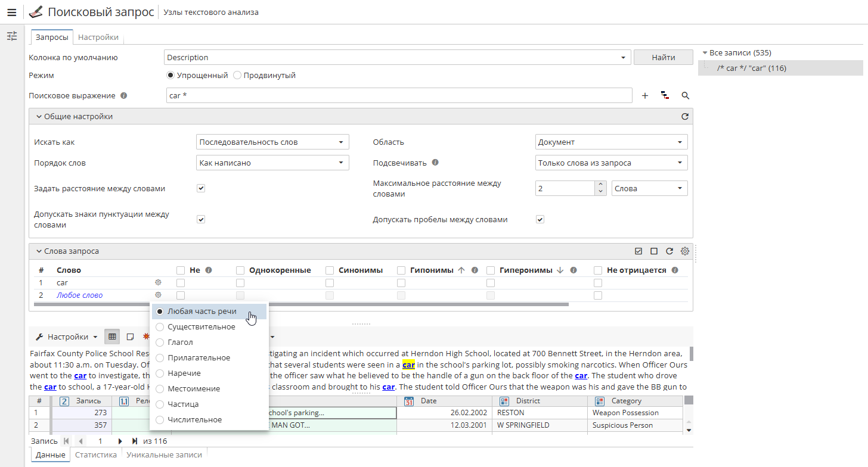Image resolution: width=868 pixels, height=467 pixels.
Task: Open distance unit dropdown showing Слова
Action: [x=650, y=188]
